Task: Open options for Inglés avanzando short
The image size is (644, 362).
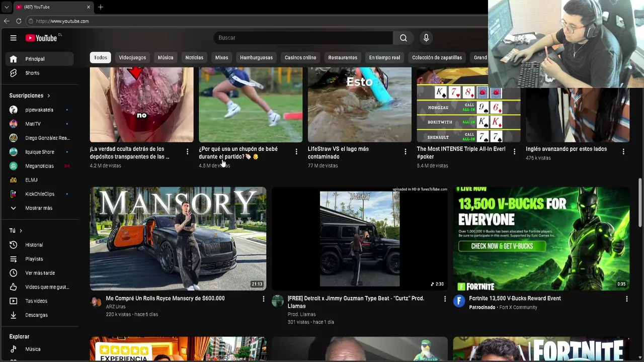Action: click(623, 151)
